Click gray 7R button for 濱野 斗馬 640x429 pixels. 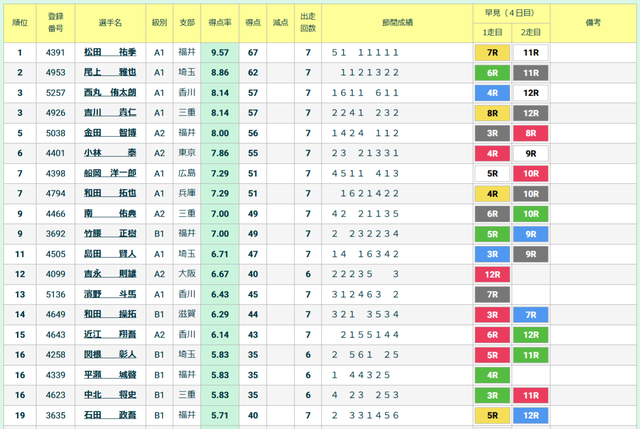tap(492, 295)
